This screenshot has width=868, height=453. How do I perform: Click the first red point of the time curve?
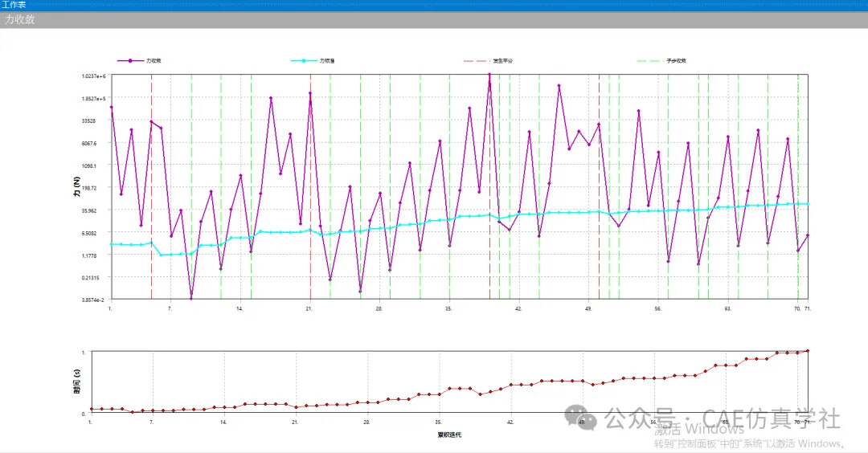pos(91,409)
